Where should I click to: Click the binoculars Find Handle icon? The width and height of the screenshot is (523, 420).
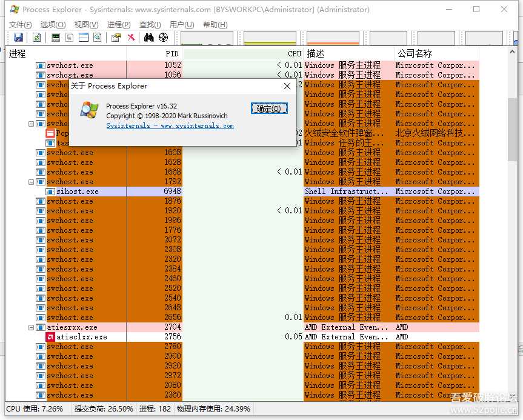[x=149, y=38]
